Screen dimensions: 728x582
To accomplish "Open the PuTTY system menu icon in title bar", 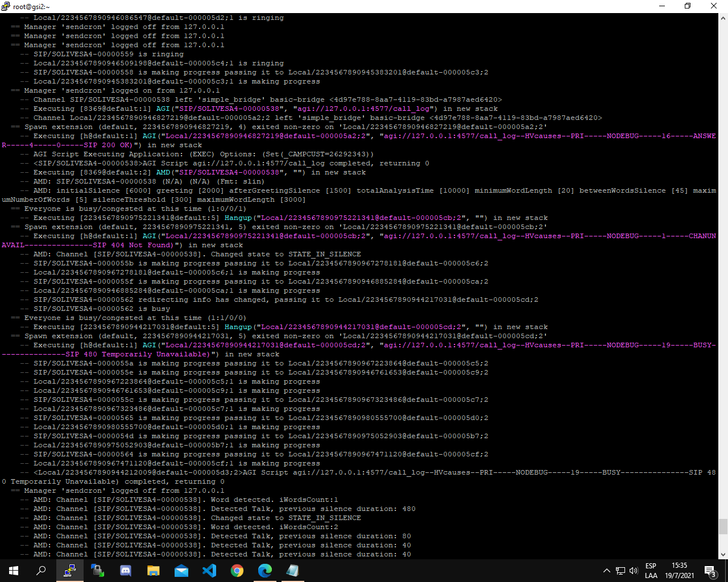I will [6, 6].
